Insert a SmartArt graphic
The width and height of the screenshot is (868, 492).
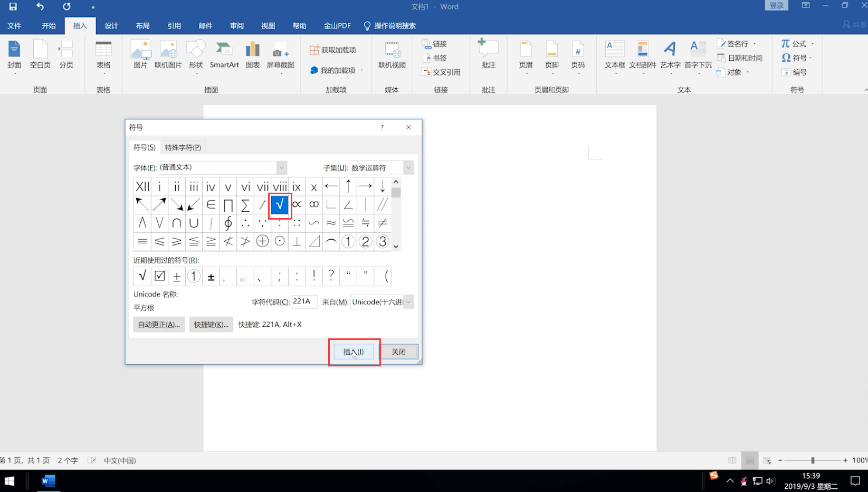(x=224, y=55)
